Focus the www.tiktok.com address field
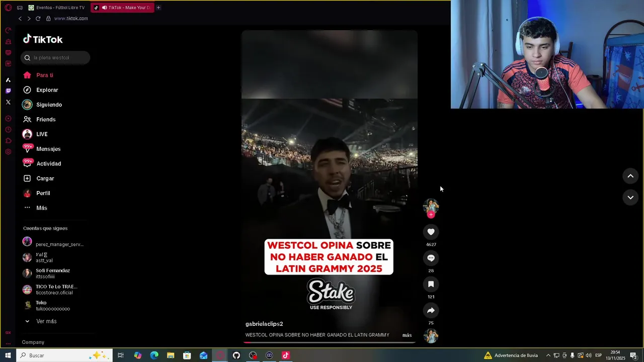The image size is (644, 362). point(71,19)
